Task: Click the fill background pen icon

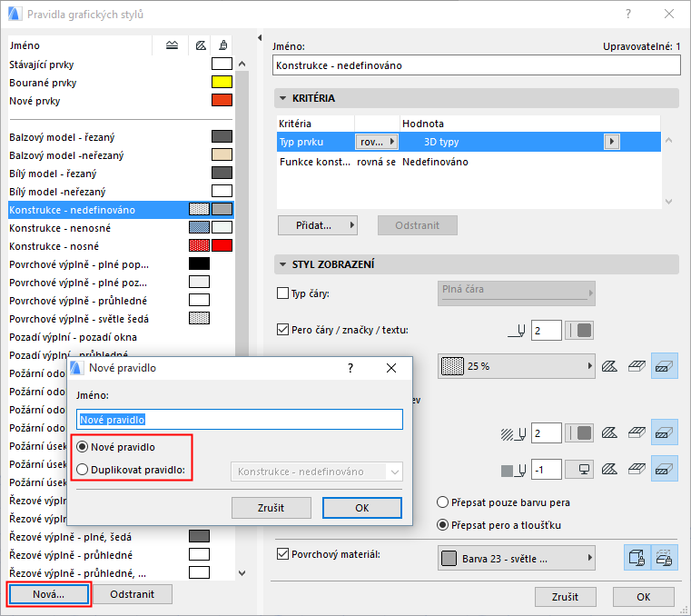Action: tap(513, 470)
